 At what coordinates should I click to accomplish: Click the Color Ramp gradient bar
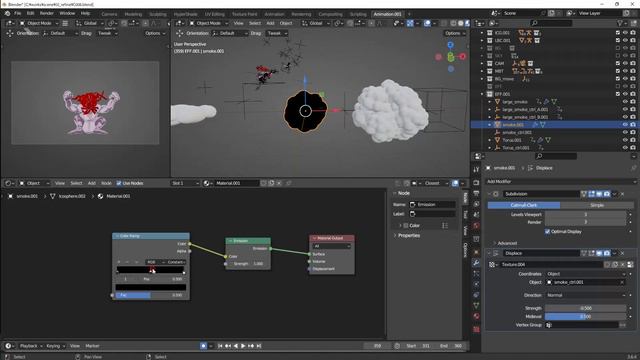[x=151, y=270]
